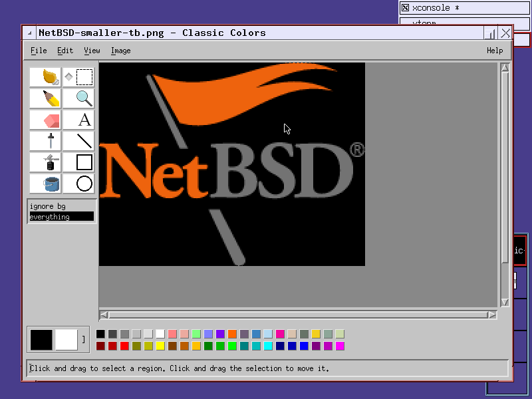The image size is (532, 399).
Task: Pick the dark maroon swatch starting bottom row
Action: (x=100, y=346)
